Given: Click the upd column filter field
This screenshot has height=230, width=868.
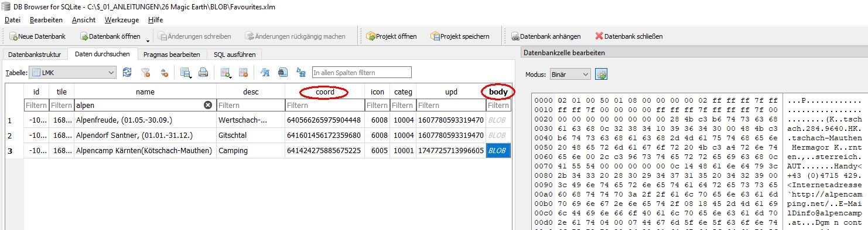Looking at the screenshot, I should point(450,106).
